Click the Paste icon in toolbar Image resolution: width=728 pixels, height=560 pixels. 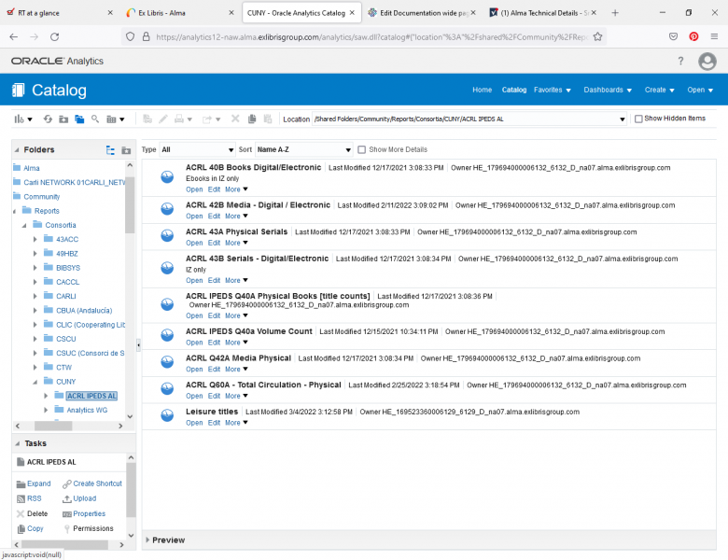coord(268,119)
